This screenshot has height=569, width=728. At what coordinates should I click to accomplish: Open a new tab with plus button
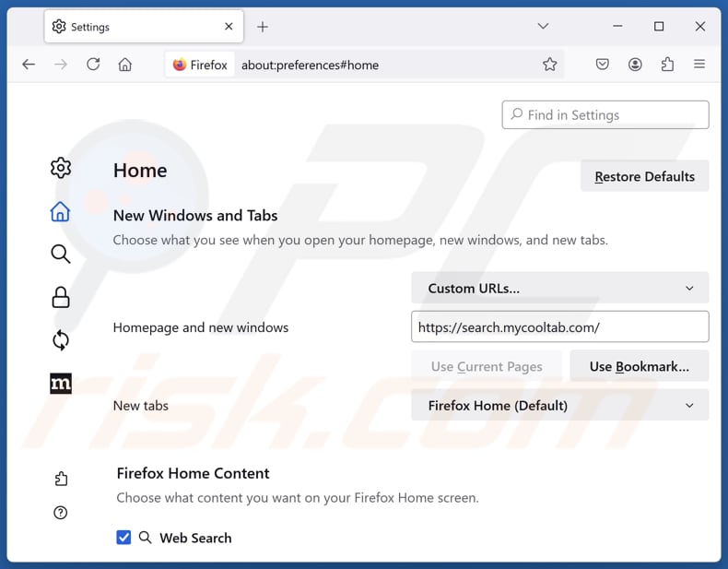263,27
